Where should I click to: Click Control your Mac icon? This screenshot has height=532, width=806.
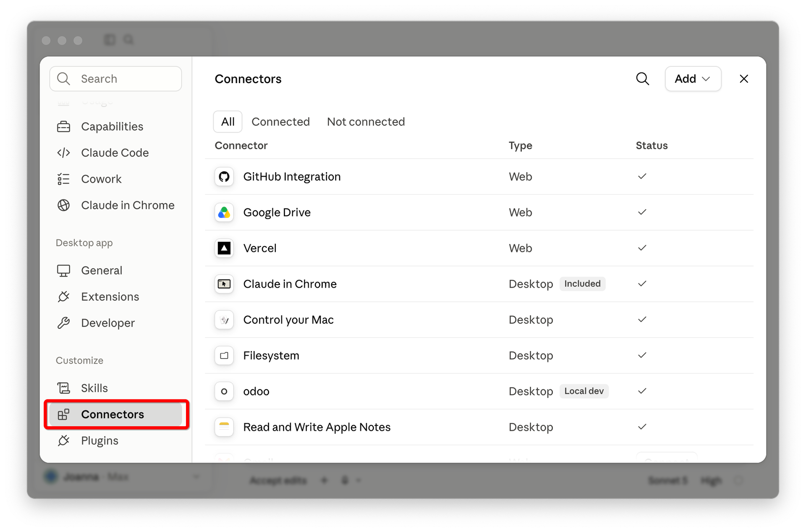pyautogui.click(x=224, y=320)
